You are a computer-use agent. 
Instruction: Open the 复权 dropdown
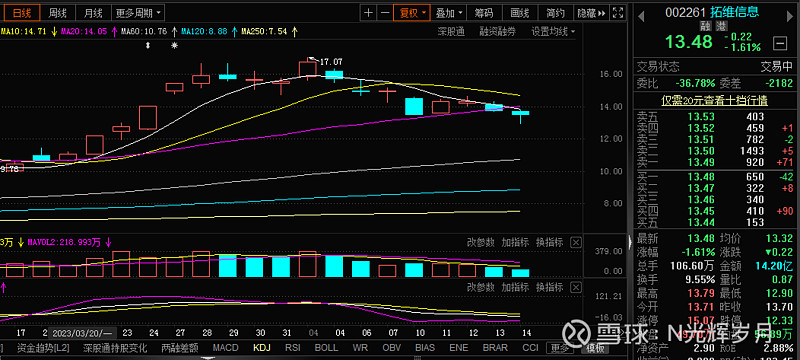pyautogui.click(x=412, y=13)
